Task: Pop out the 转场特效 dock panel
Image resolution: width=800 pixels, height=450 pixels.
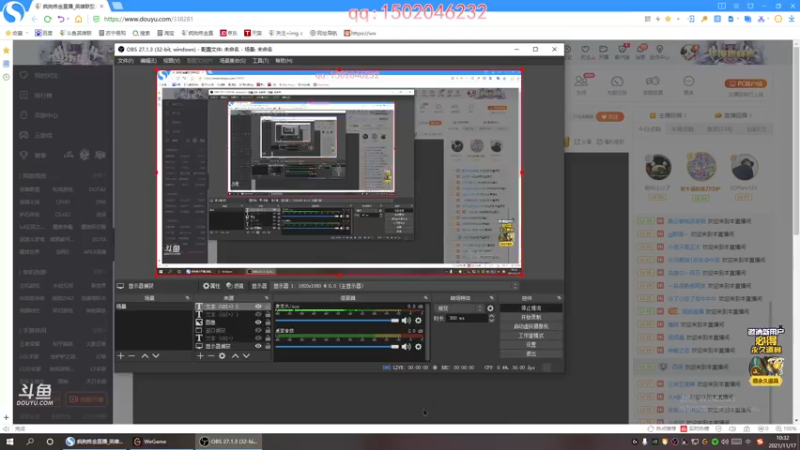Action: [x=491, y=298]
